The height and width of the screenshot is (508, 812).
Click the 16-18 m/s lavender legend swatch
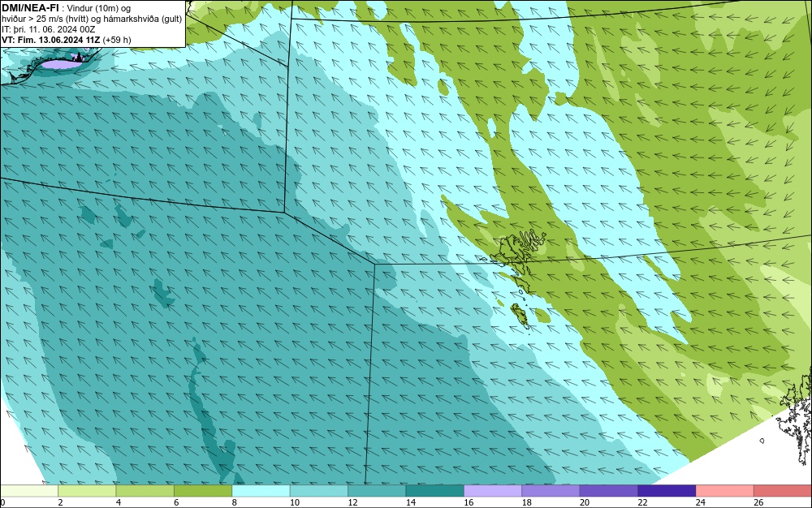(493, 491)
